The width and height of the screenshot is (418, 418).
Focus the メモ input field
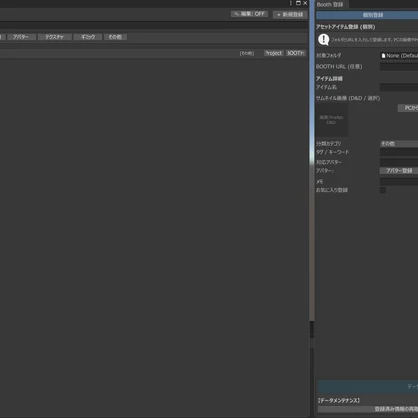click(399, 182)
